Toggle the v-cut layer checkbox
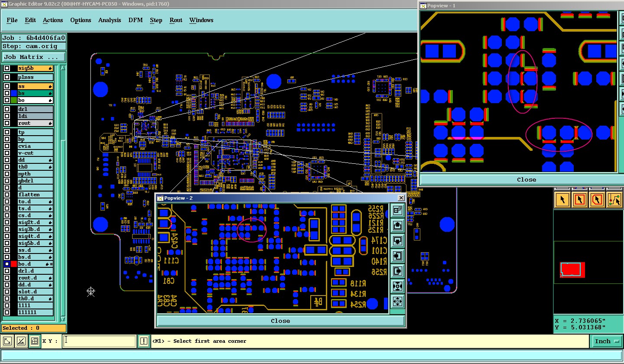624x364 pixels. pyautogui.click(x=7, y=153)
